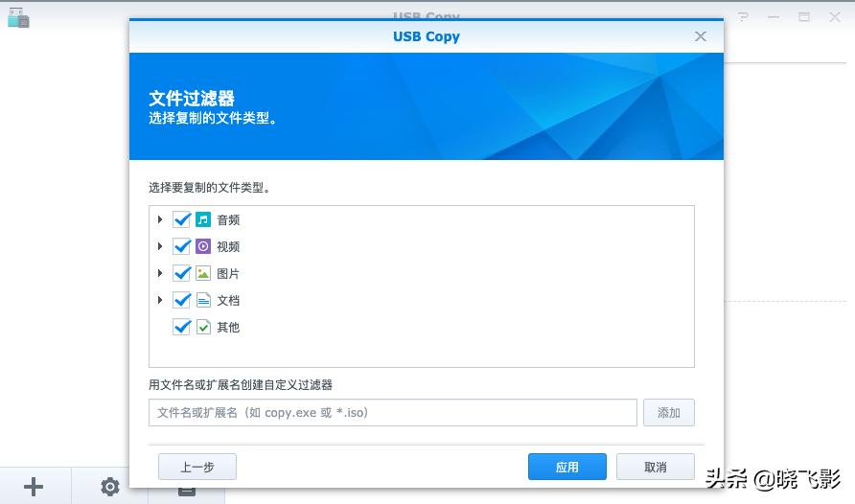Expand the 文档 category
855x504 pixels.
click(x=160, y=300)
